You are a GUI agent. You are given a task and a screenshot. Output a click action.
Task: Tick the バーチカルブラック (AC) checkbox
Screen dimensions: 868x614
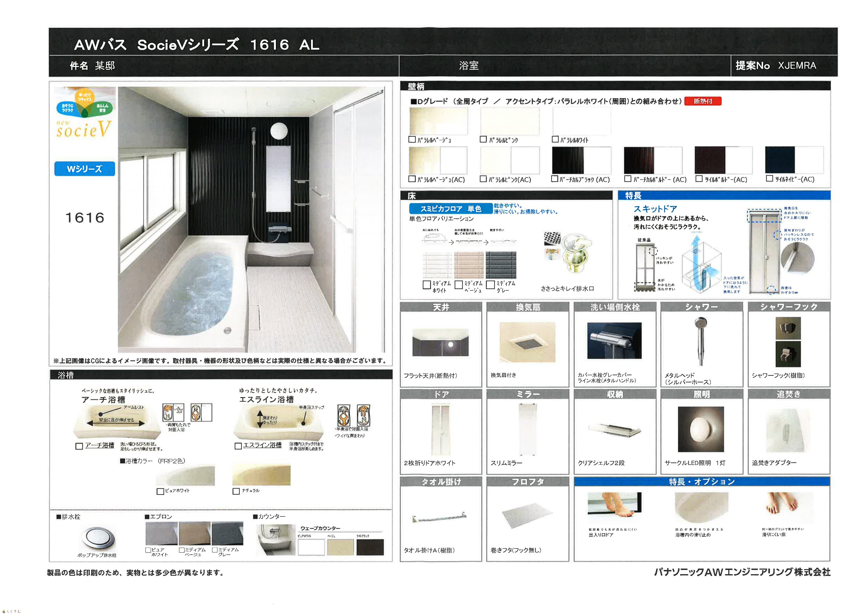click(x=555, y=179)
